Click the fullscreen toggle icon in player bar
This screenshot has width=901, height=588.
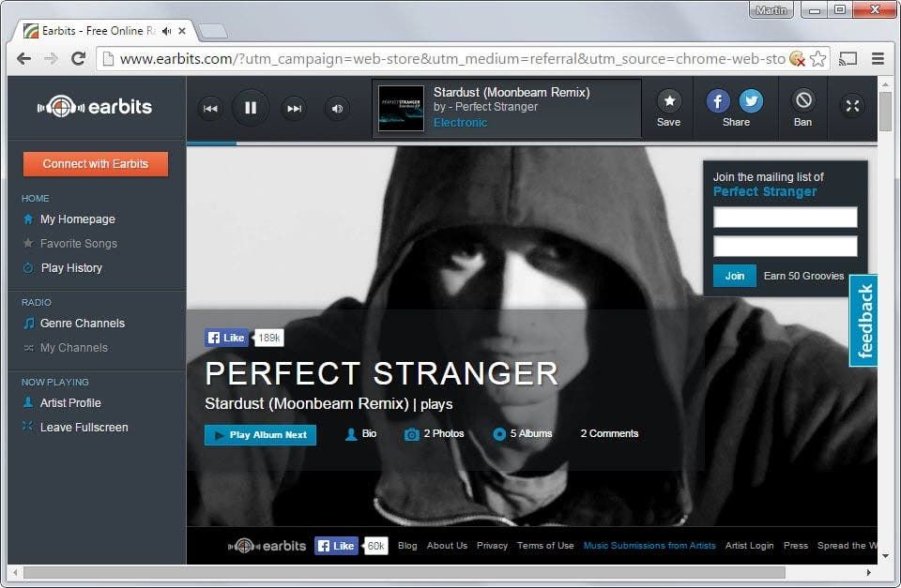click(852, 106)
